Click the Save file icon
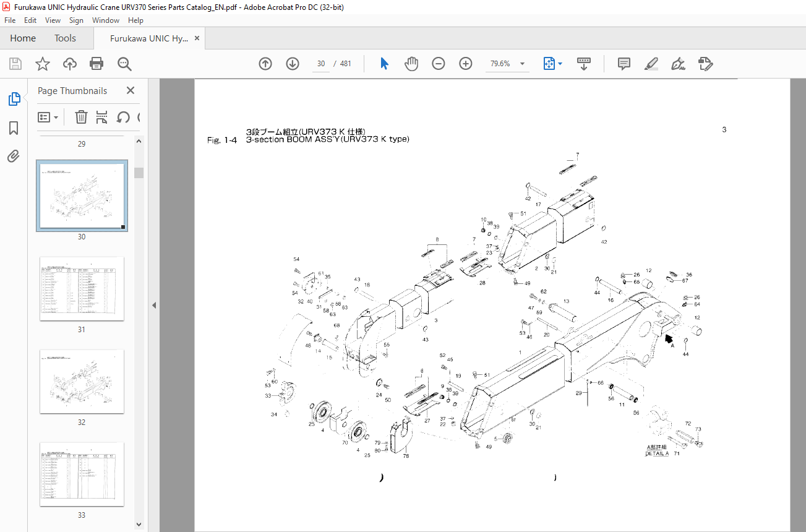 pyautogui.click(x=15, y=64)
